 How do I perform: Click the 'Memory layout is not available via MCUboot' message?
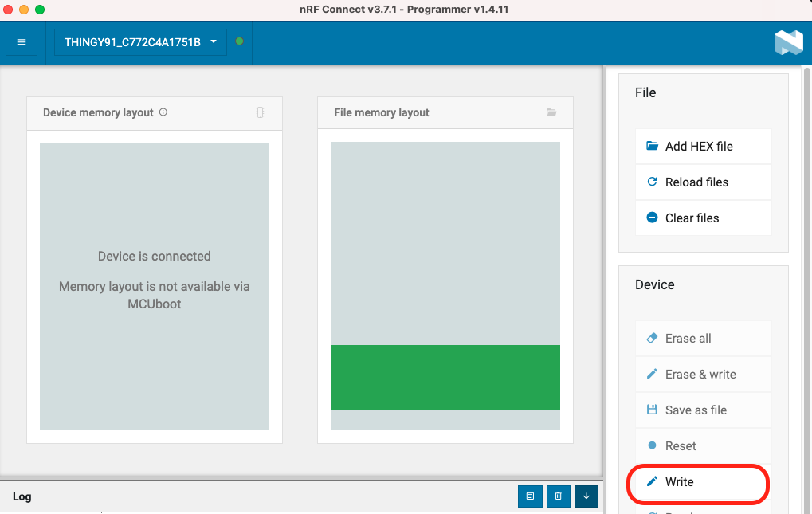tap(155, 295)
